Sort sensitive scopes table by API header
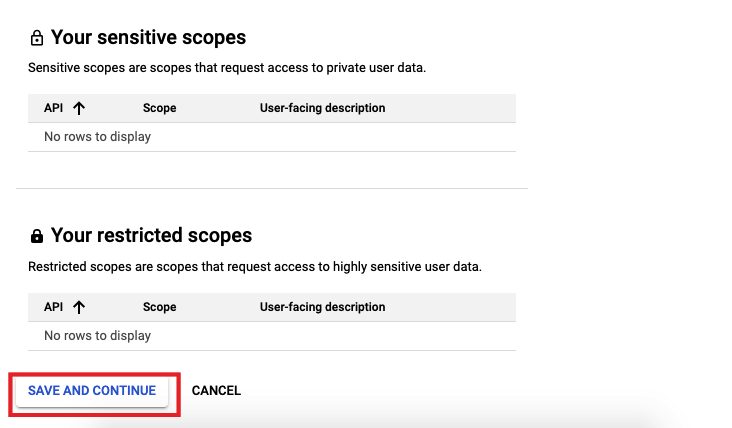This screenshot has height=428, width=732. tap(53, 108)
